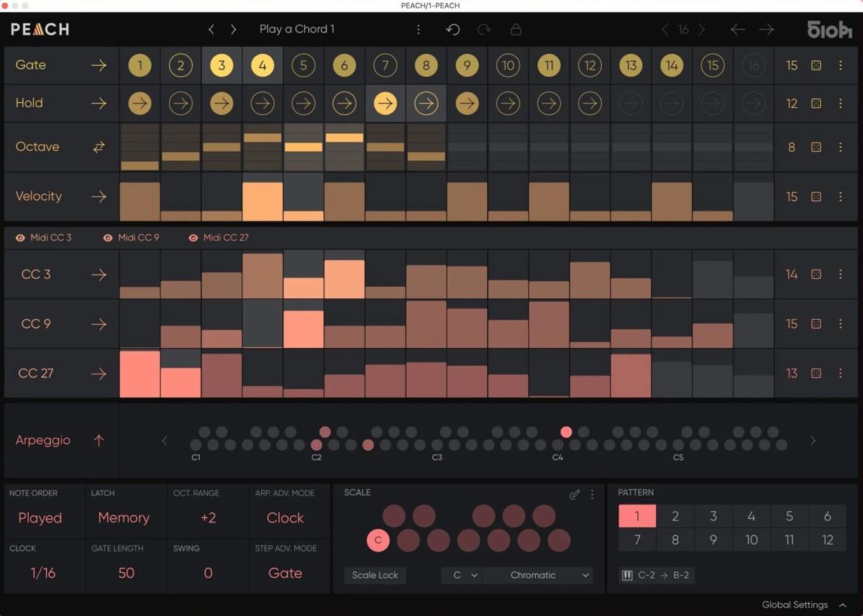Randomize Gate row with dice icon
Image resolution: width=863 pixels, height=616 pixels.
pyautogui.click(x=816, y=65)
